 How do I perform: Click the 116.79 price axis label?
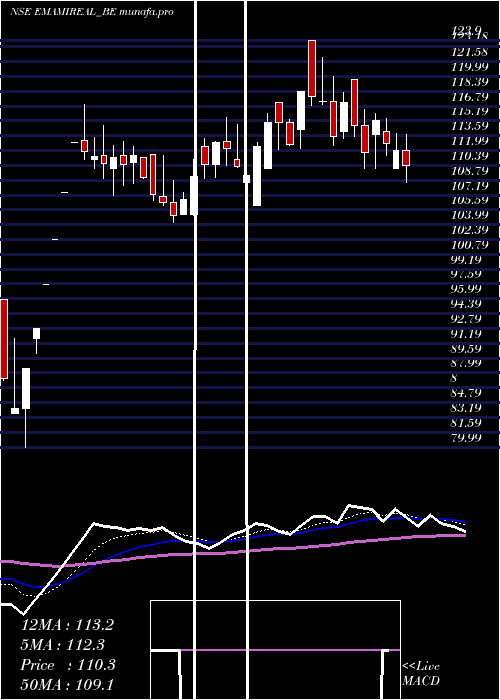pyautogui.click(x=469, y=96)
